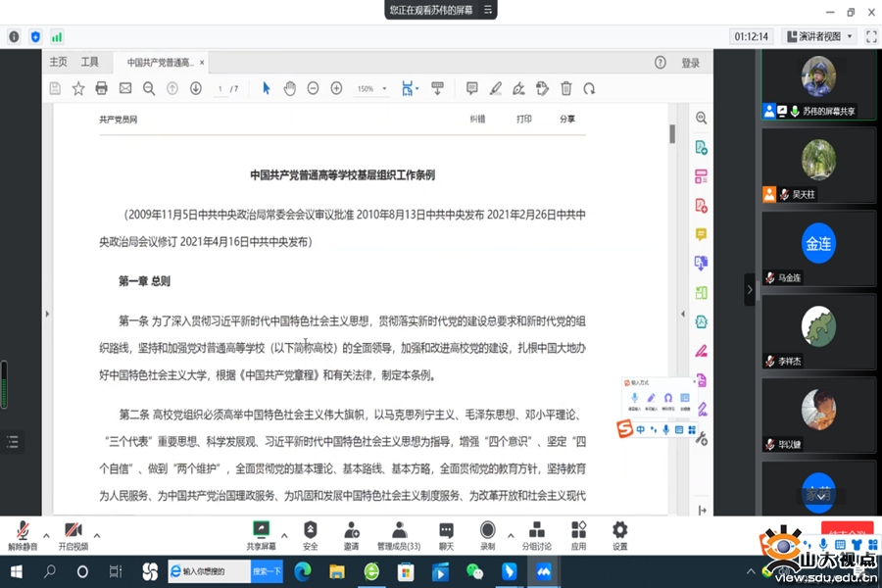Click the zoom in plus icon

336,88
